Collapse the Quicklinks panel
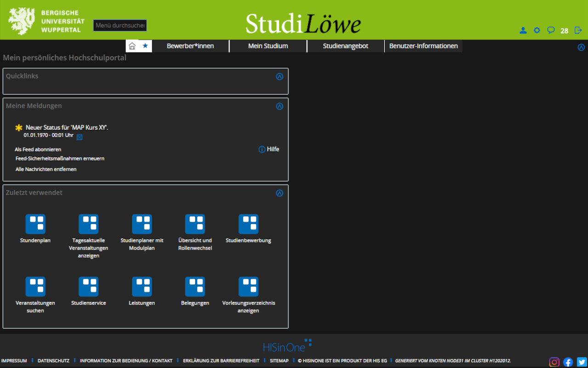Viewport: 588px width, 368px height. point(279,77)
